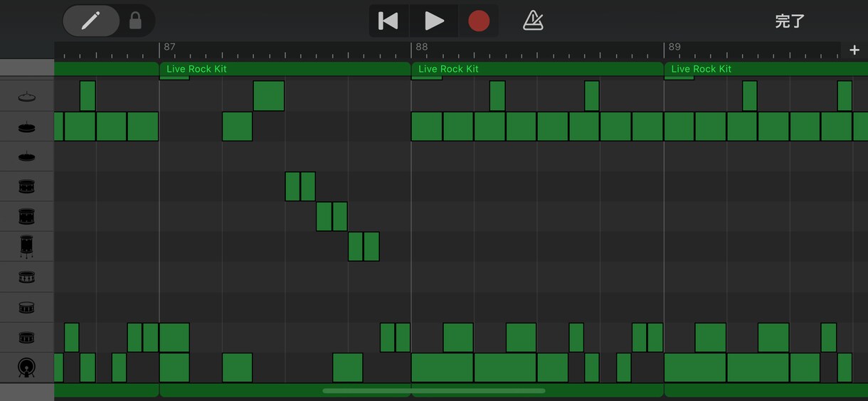
Task: Enable the pencil edit mode
Action: pos(91,21)
